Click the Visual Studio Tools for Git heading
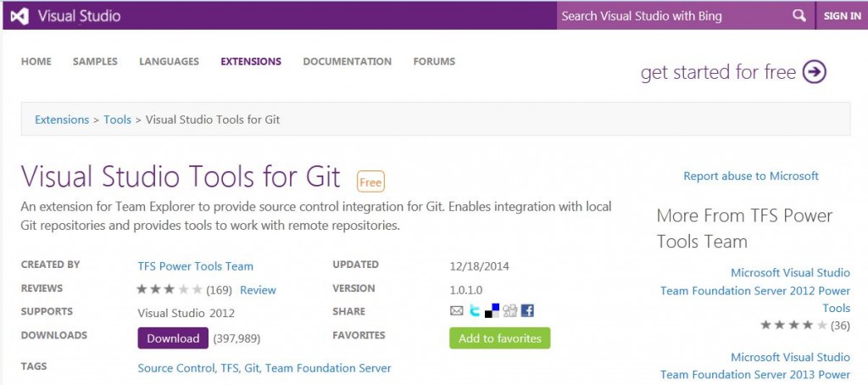 point(181,176)
